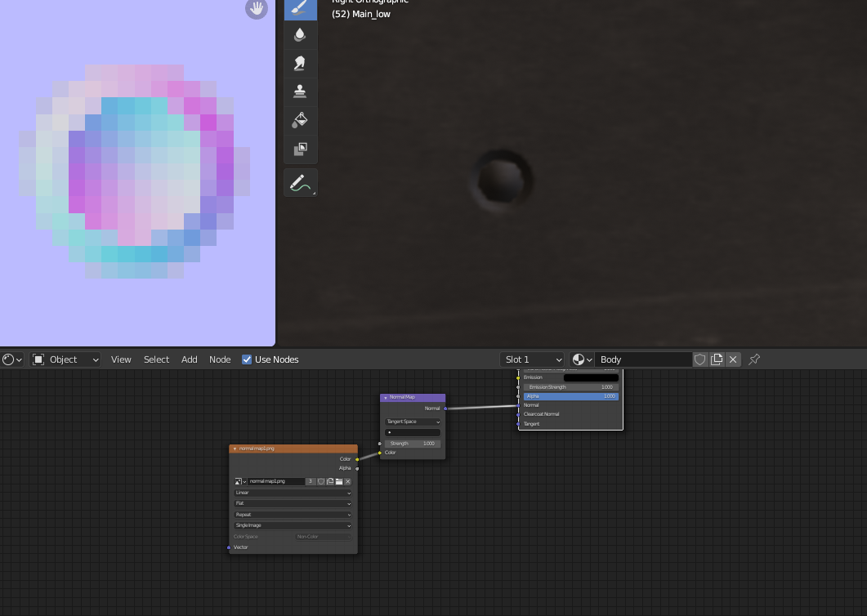Select the Annotate tool
The width and height of the screenshot is (867, 616).
pyautogui.click(x=300, y=181)
